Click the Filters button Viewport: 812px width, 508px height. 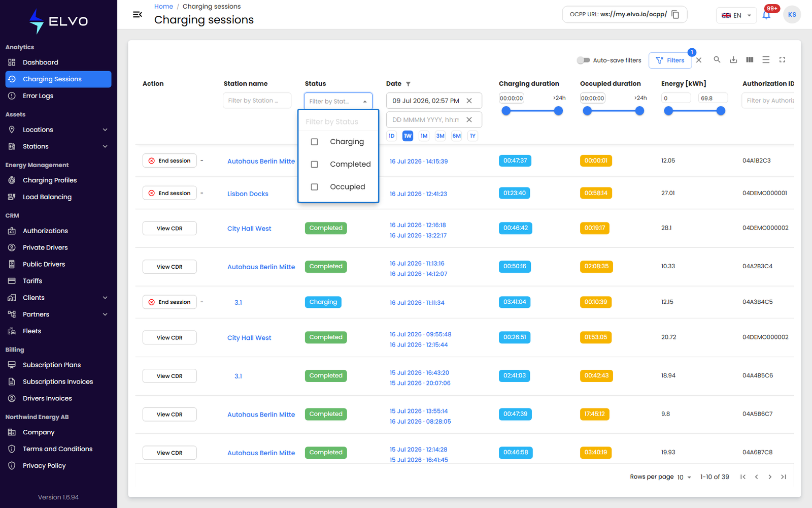(670, 60)
